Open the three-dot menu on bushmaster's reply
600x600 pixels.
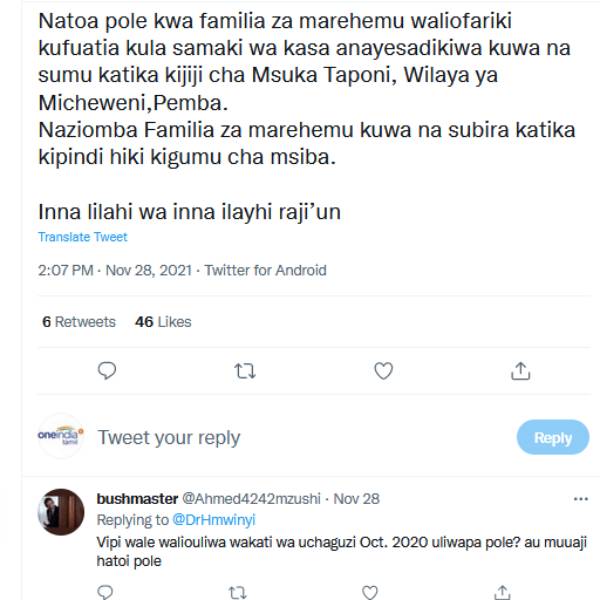[580, 498]
